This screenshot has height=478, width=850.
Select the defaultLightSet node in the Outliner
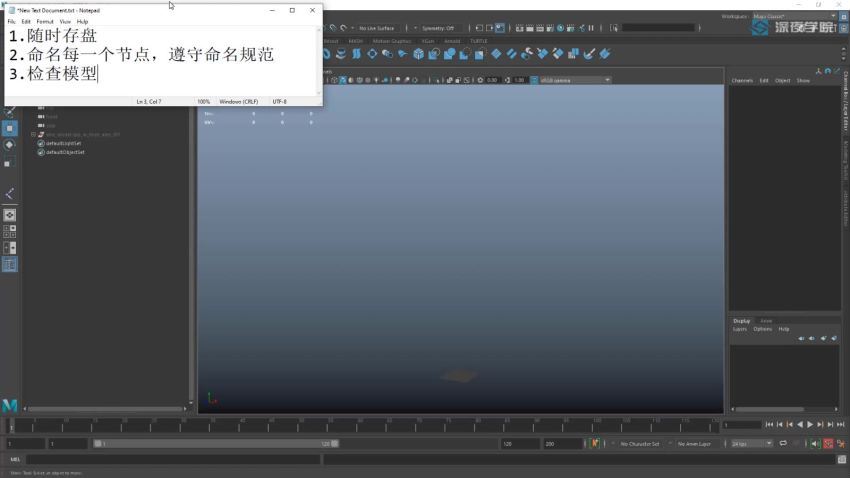tap(63, 144)
